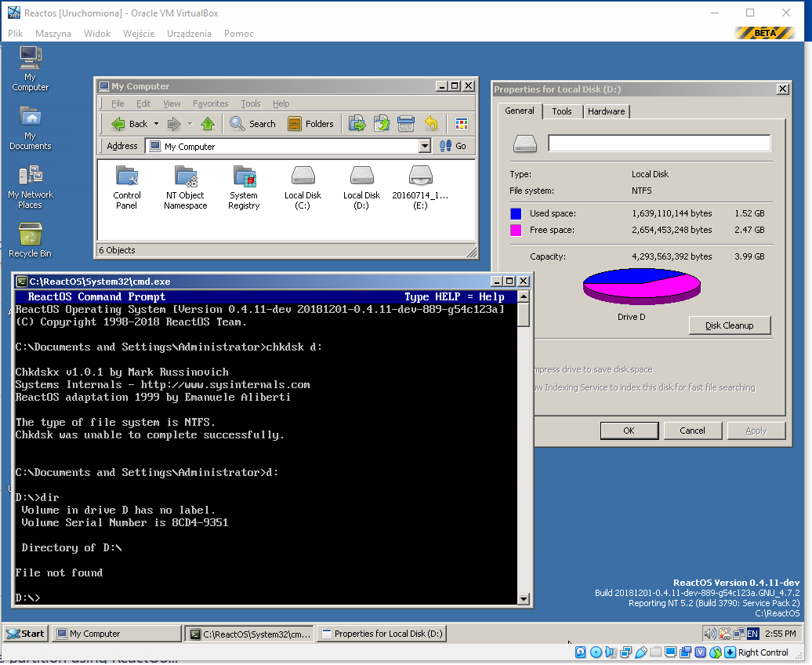Viewport: 812px width, 665px height.
Task: Click the Apply button in Properties
Action: tap(756, 431)
